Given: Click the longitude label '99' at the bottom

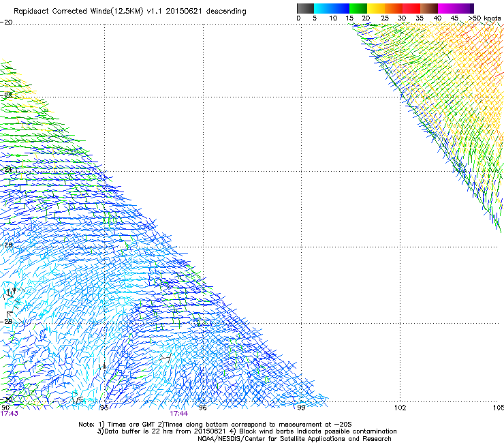Looking at the screenshot, I should 301,408.
